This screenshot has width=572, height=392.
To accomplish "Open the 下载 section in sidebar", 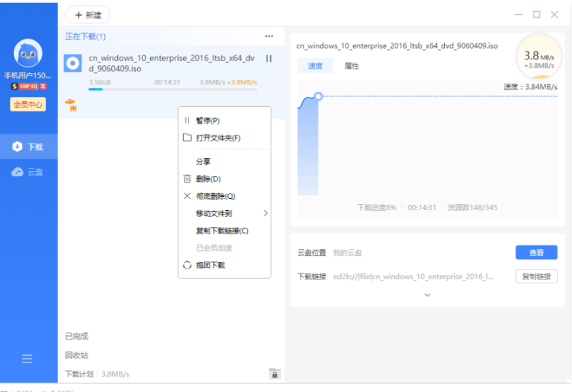I will 28,147.
